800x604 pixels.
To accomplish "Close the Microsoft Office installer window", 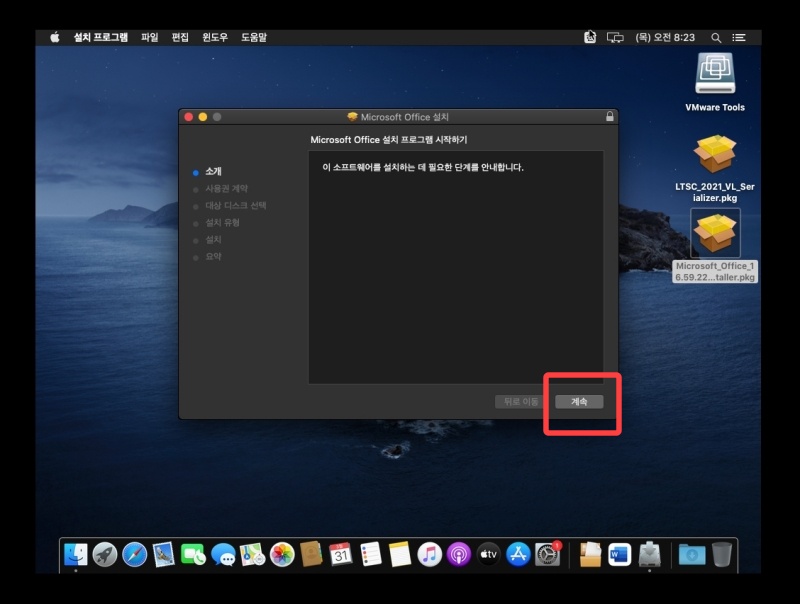I will pos(188,117).
